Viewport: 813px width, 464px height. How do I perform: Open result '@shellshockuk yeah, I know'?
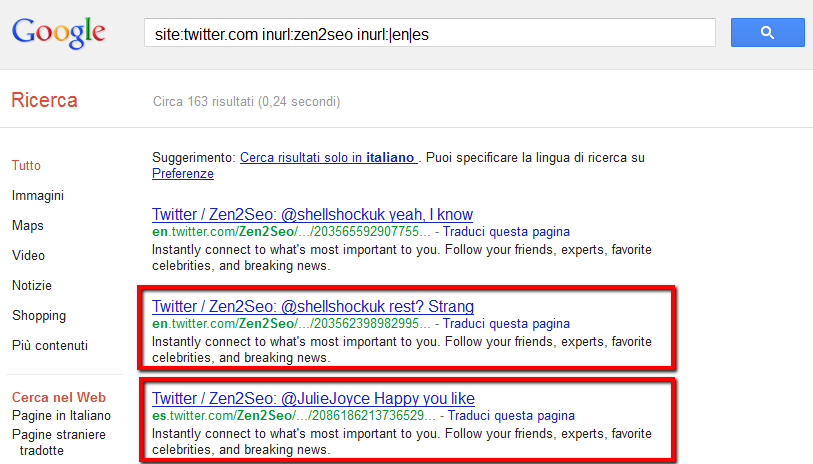click(x=312, y=215)
